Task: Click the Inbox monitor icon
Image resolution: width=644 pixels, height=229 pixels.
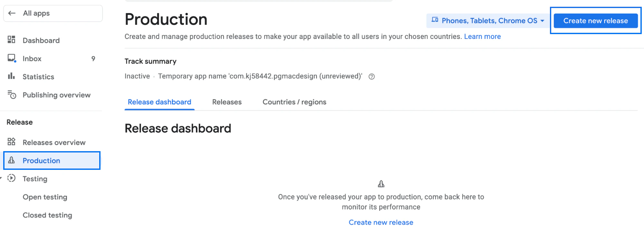Action: [12, 58]
